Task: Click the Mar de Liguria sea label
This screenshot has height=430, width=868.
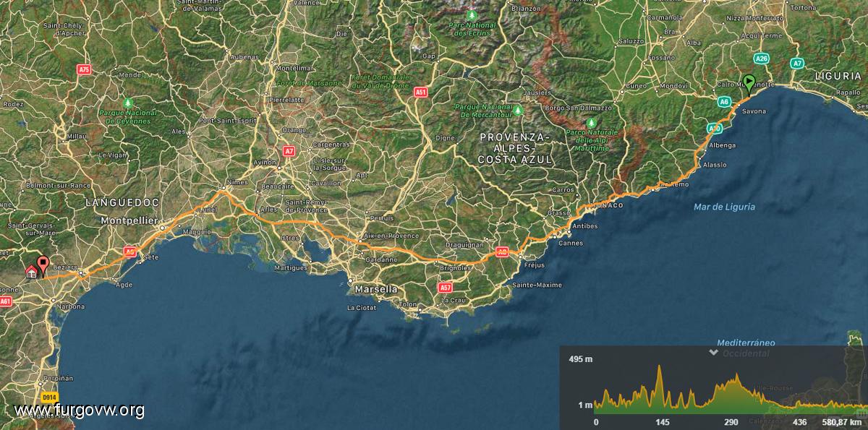Action: 724,207
